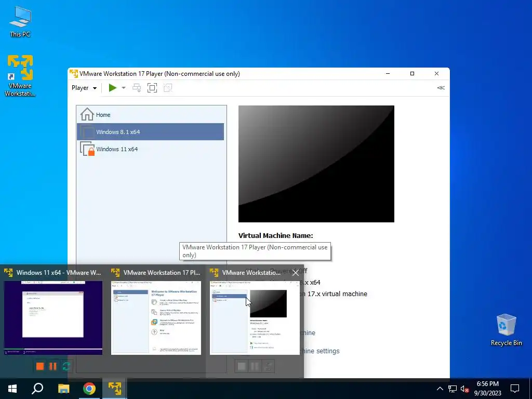The height and width of the screenshot is (399, 532).
Task: Open the hovered VMware Workstatio... preview thumbnail
Action: [255, 317]
